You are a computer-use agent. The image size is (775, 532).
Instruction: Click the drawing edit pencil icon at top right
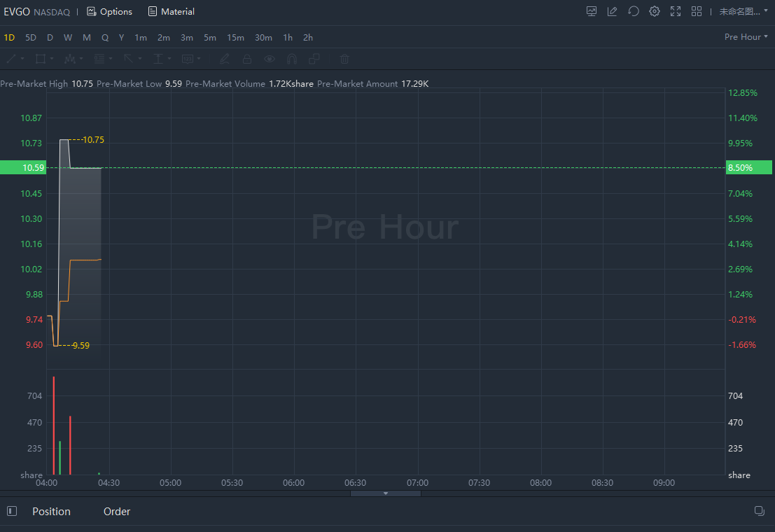coord(612,11)
